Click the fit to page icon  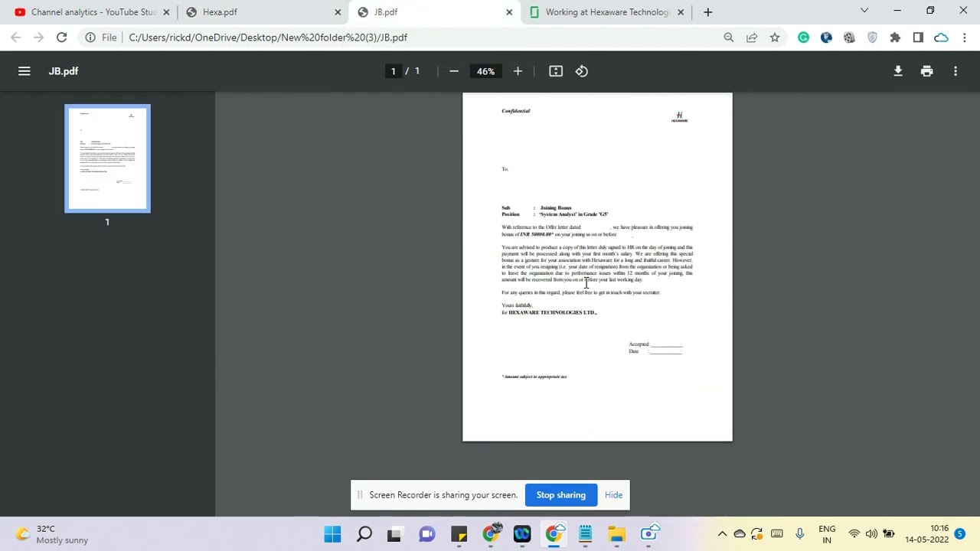coord(556,71)
